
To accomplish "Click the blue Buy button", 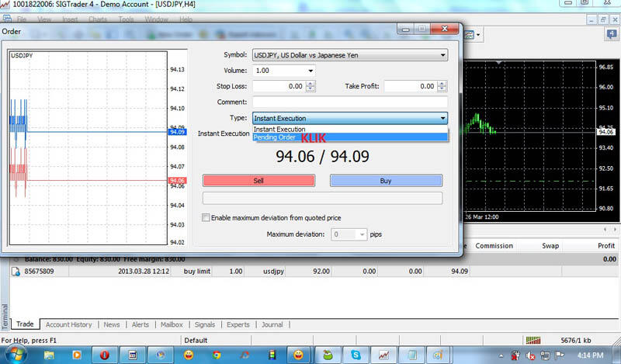I will [x=386, y=181].
